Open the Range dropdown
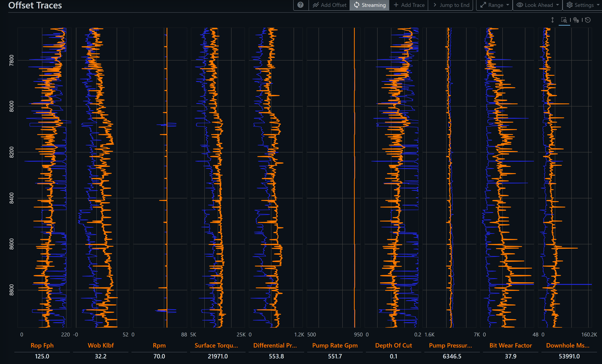The width and height of the screenshot is (602, 364). (x=494, y=5)
